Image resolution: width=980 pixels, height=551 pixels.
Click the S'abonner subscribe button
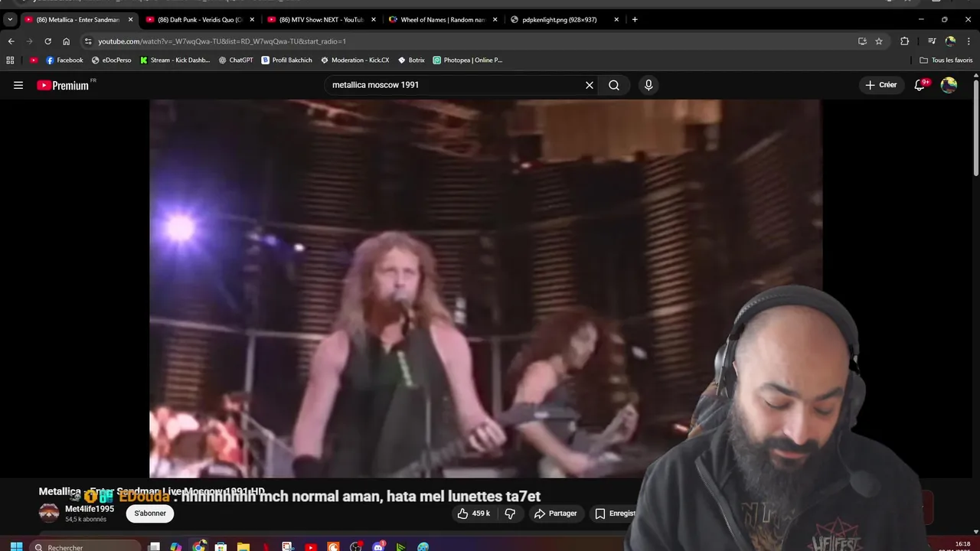click(150, 514)
